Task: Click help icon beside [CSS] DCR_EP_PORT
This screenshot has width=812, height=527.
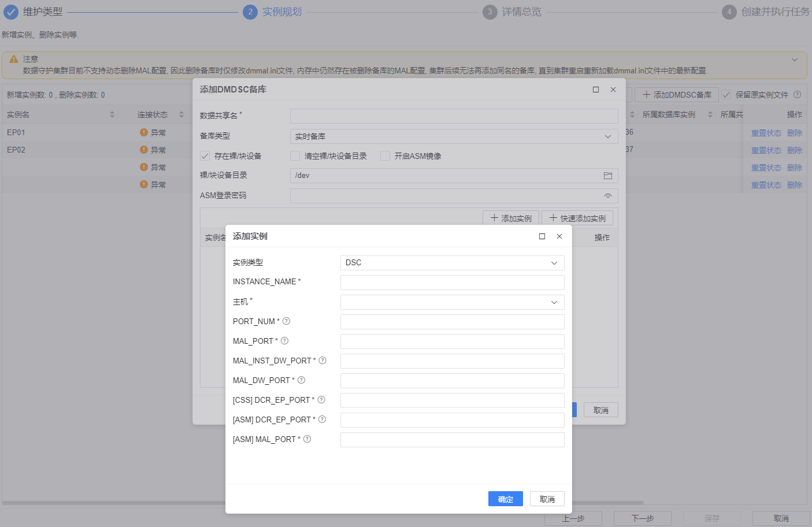Action: click(321, 400)
